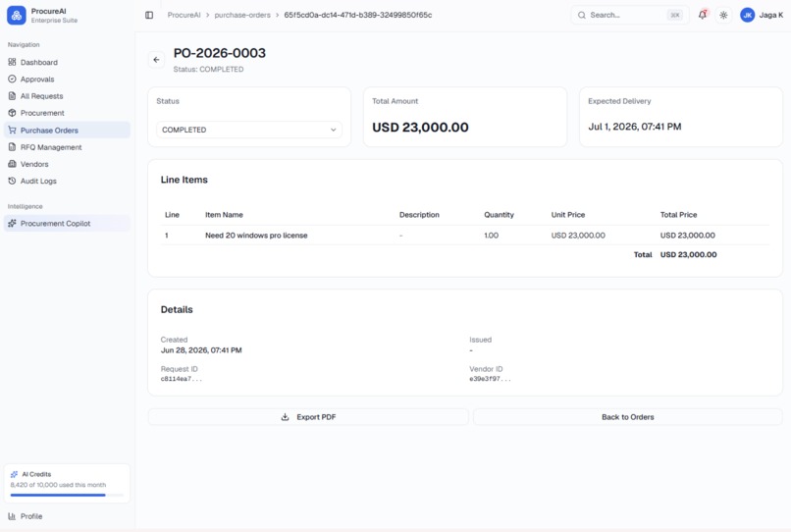Viewport: 791px width, 532px height.
Task: Open the COMPLETED status dropdown
Action: click(248, 130)
